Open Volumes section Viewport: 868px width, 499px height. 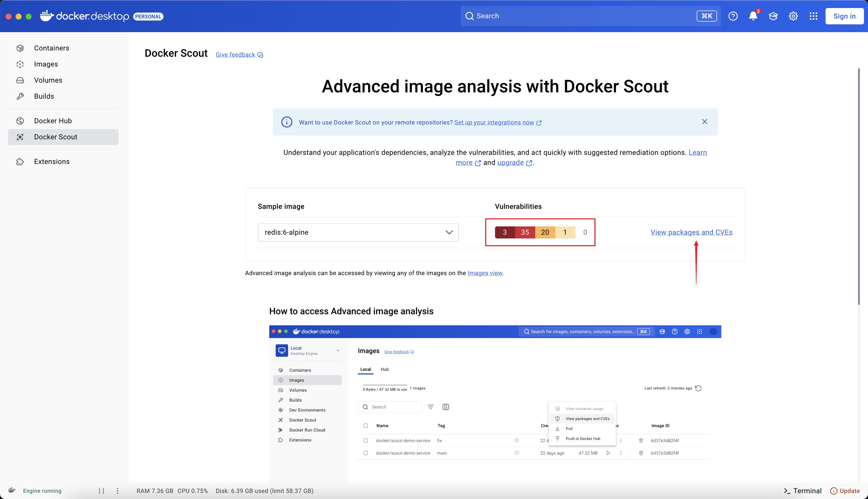pos(64,80)
